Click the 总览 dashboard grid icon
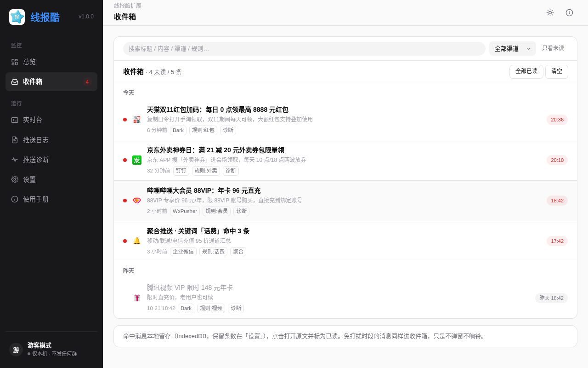The image size is (588, 368). (x=15, y=62)
